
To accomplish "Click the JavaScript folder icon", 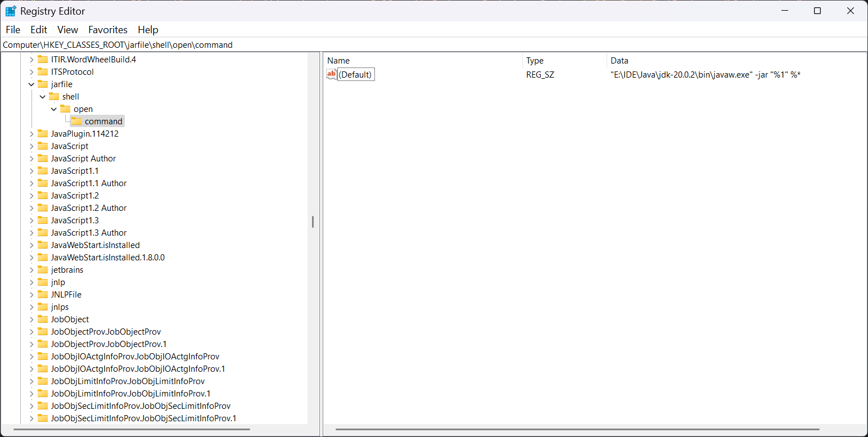I will tap(43, 146).
